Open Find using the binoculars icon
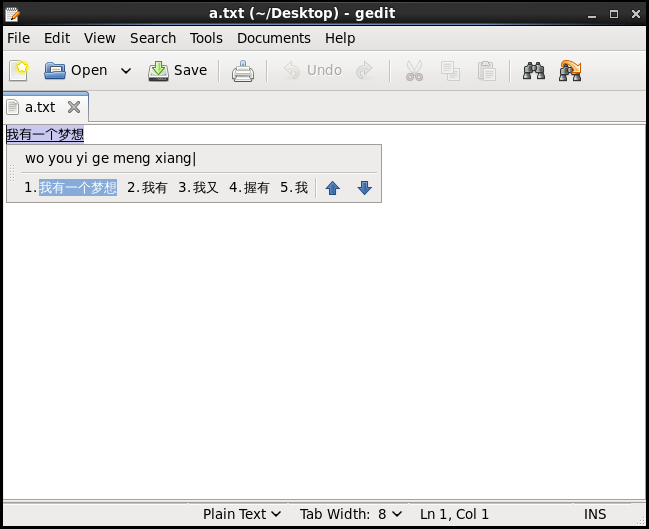Image resolution: width=649 pixels, height=529 pixels. click(534, 71)
